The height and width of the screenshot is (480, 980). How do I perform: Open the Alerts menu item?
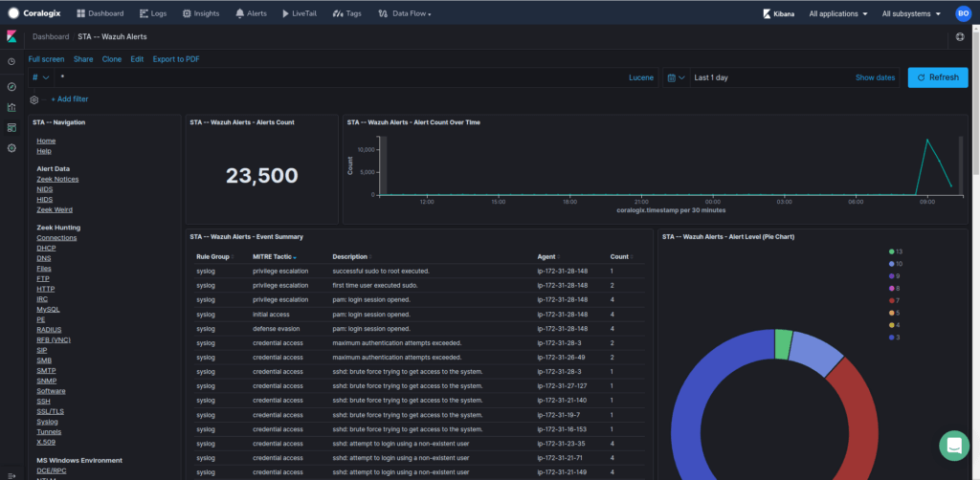pos(251,13)
